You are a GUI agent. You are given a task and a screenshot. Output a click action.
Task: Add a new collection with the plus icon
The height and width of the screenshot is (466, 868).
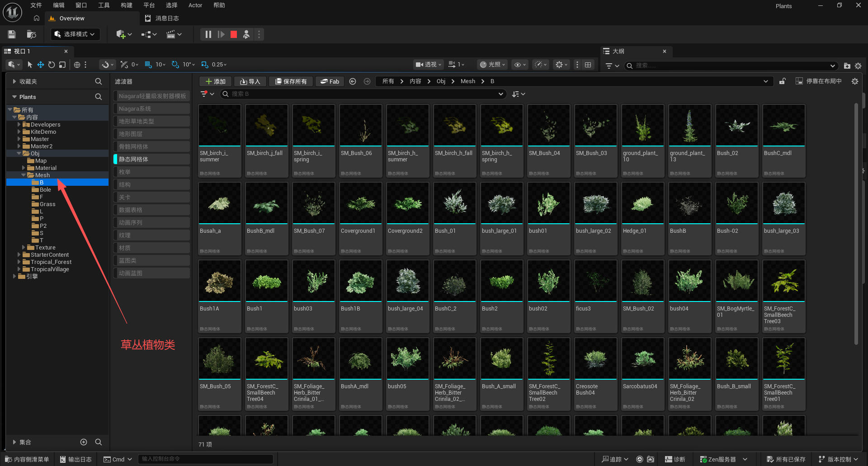[84, 442]
